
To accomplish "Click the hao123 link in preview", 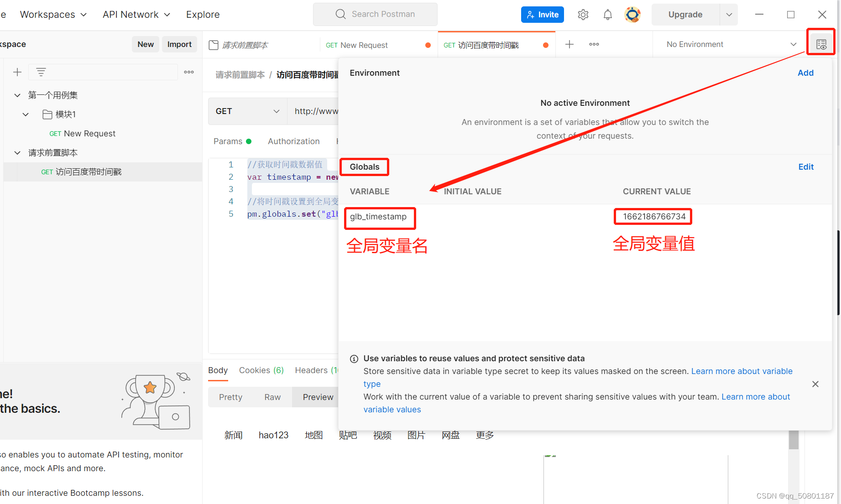I will click(x=273, y=435).
